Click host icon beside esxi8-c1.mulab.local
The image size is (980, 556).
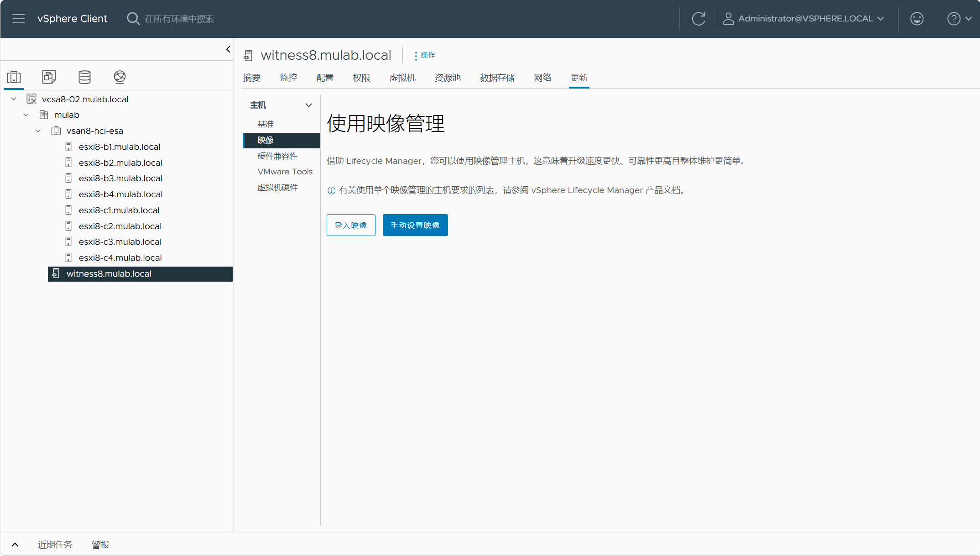pos(68,210)
